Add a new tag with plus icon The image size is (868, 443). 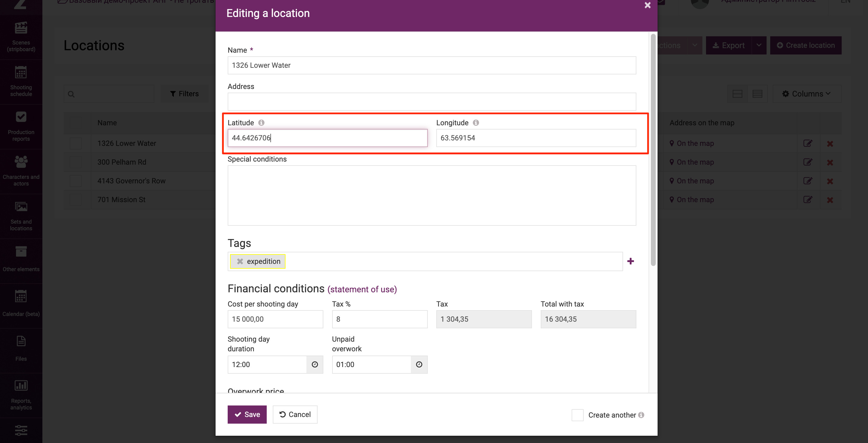tap(630, 261)
